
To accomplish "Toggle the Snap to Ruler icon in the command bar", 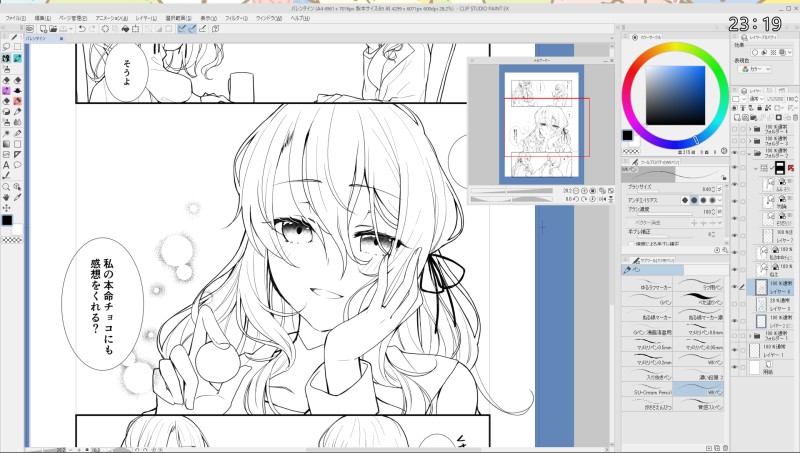I will tap(182, 29).
